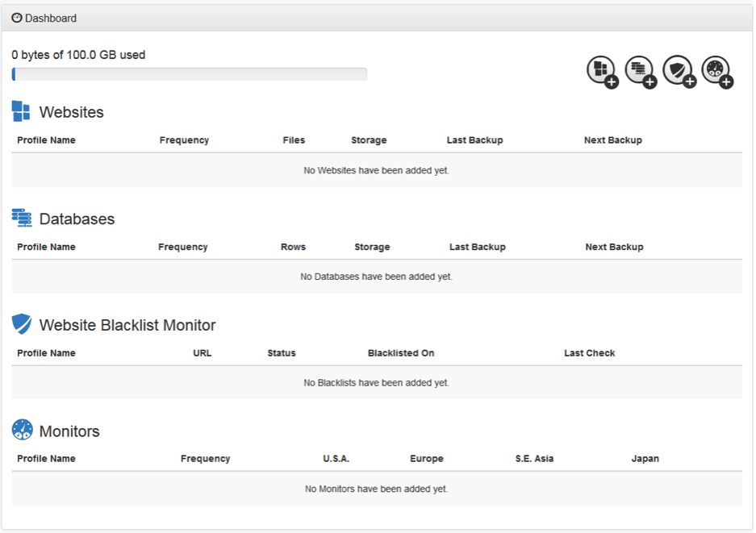Click the Monitors section gauge icon
Screen dimensions: 756x533
pyautogui.click(x=22, y=431)
